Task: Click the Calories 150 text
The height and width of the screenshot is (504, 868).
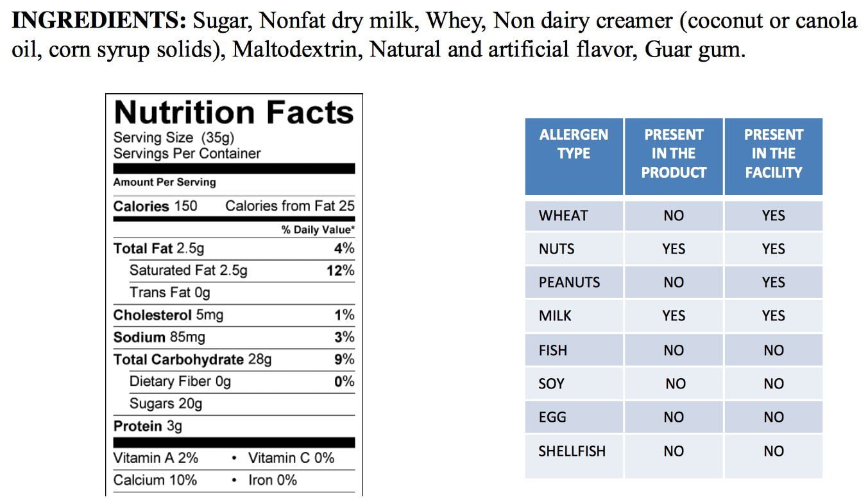Action: (155, 206)
